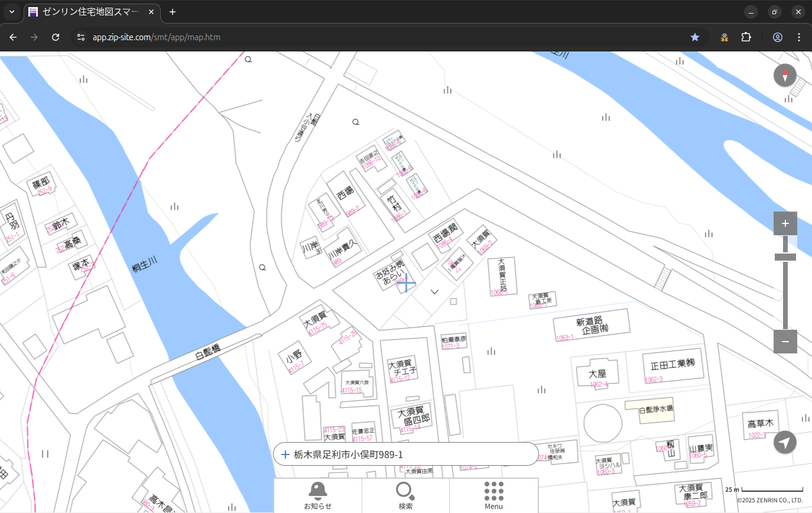Open search with the magnifier icon

coord(405,495)
